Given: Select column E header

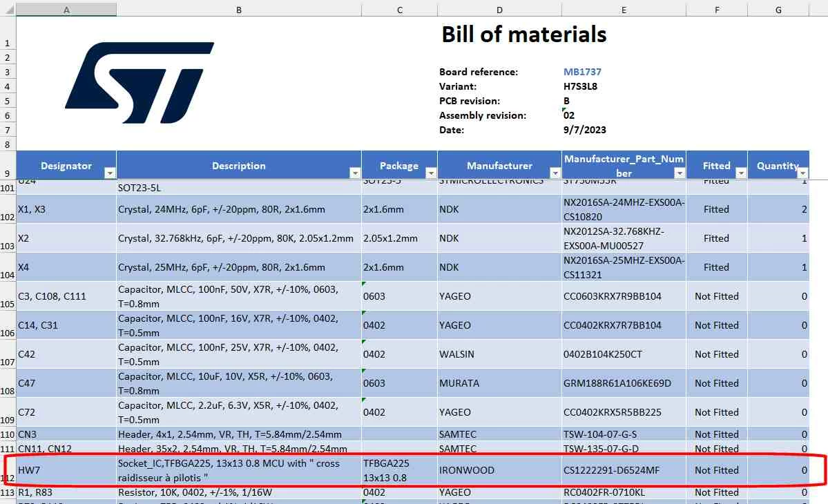Looking at the screenshot, I should click(x=624, y=10).
